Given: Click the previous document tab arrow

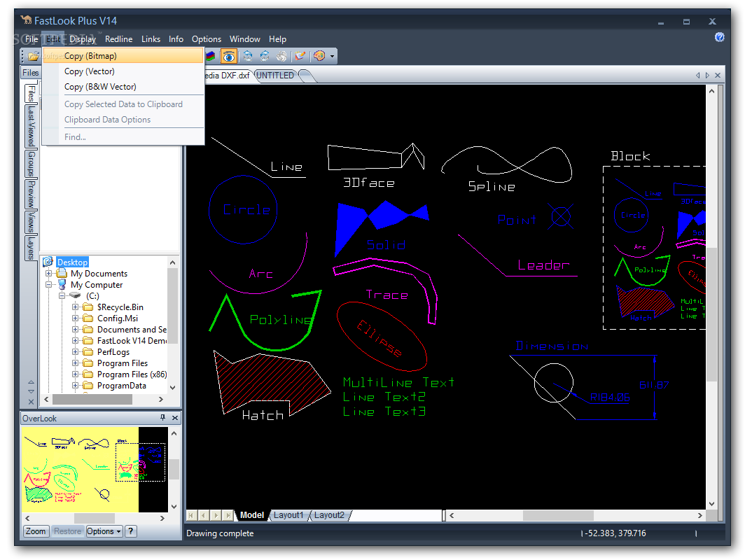Looking at the screenshot, I should pos(697,75).
